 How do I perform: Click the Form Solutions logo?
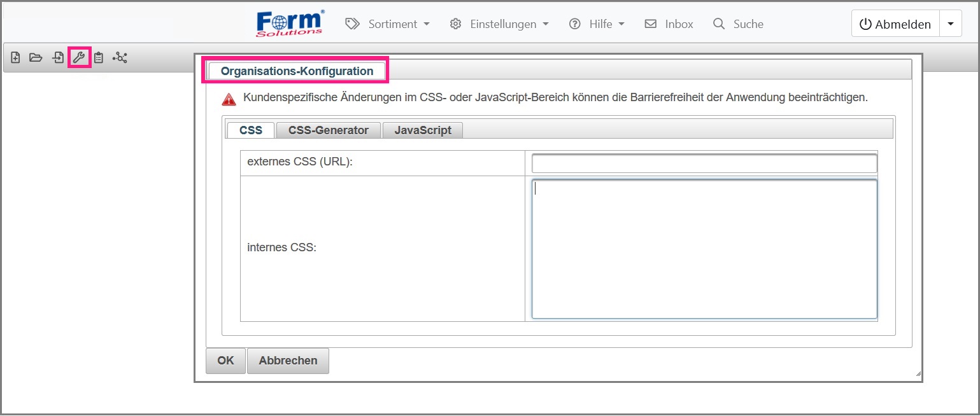coord(290,24)
